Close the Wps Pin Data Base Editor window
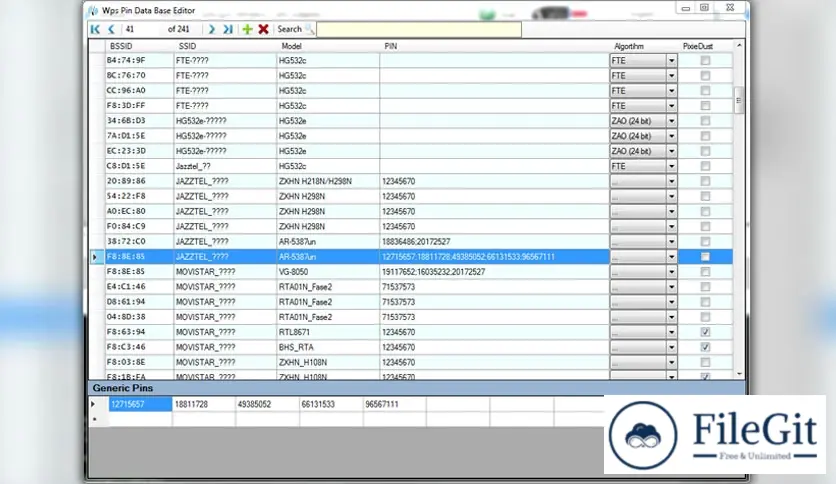Screen dimensions: 836x484 (730, 7)
